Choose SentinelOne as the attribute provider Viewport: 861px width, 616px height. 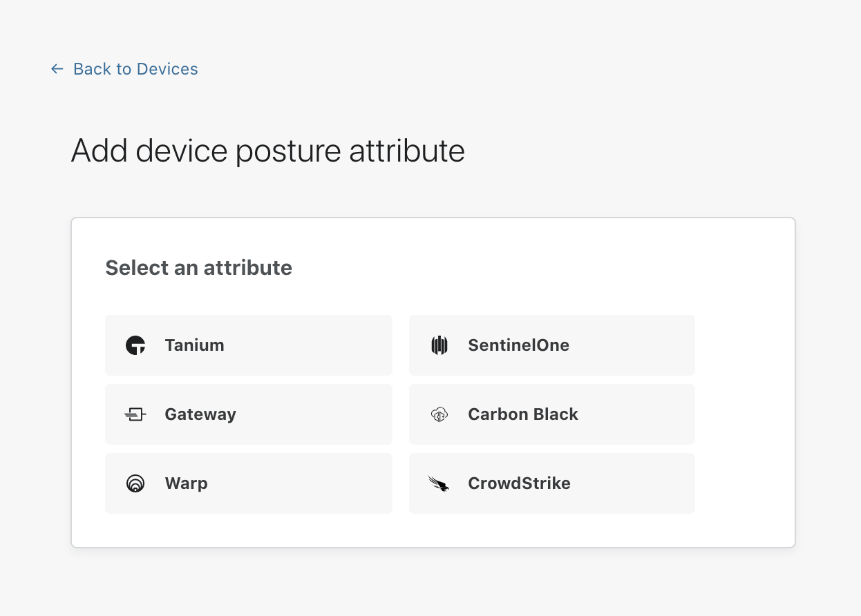(551, 345)
